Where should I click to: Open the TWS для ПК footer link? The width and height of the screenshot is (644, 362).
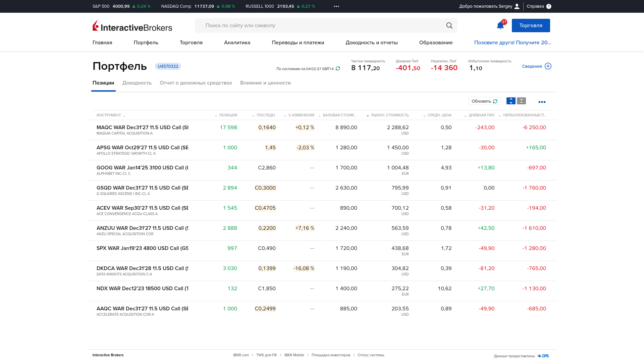click(x=267, y=355)
